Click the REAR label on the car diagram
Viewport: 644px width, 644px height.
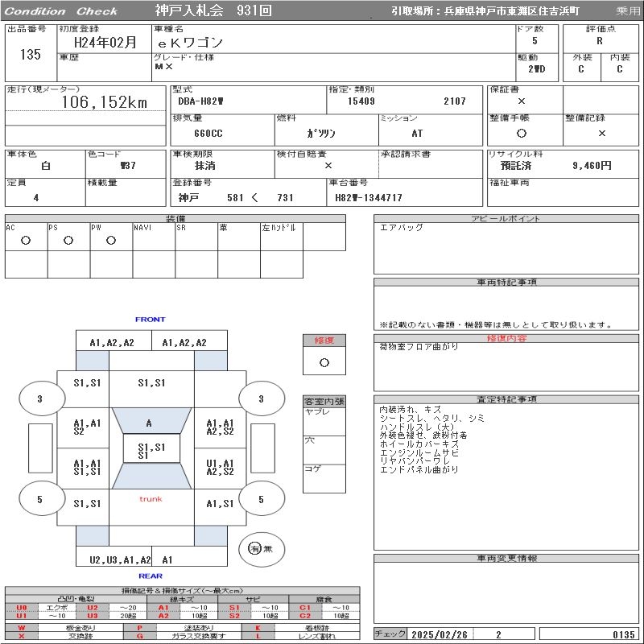coord(151,576)
